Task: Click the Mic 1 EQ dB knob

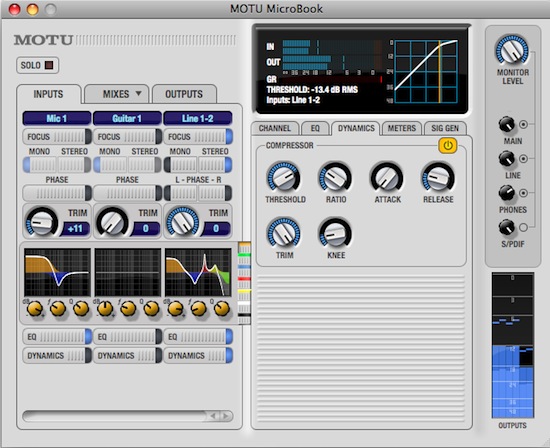Action: point(35,309)
